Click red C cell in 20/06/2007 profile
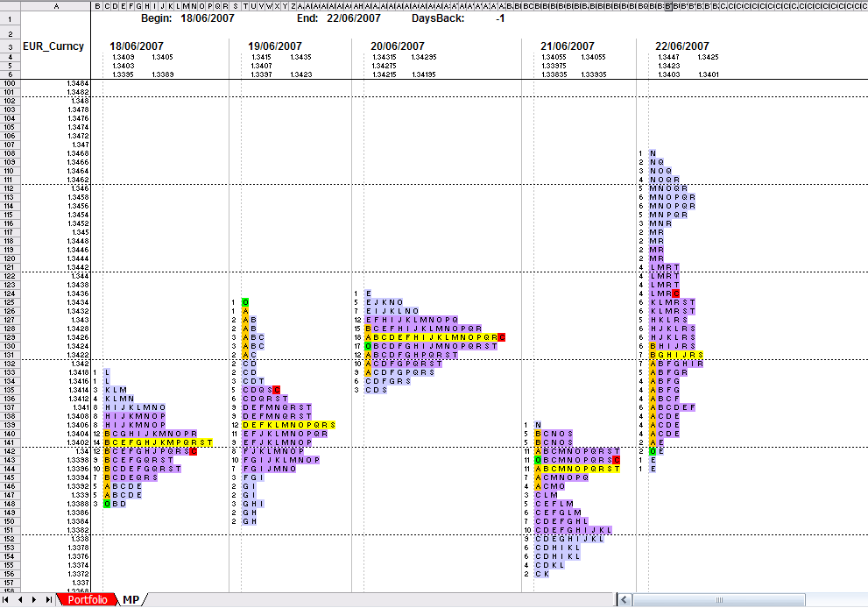The image size is (868, 608). point(502,337)
